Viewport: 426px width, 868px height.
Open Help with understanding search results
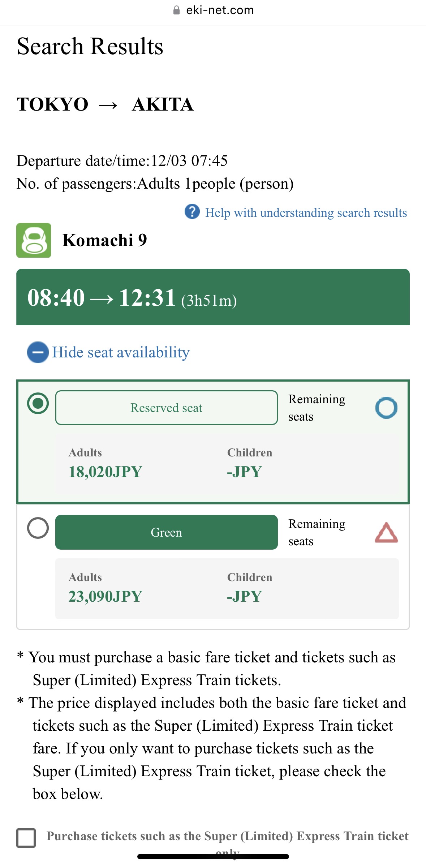[x=306, y=212]
